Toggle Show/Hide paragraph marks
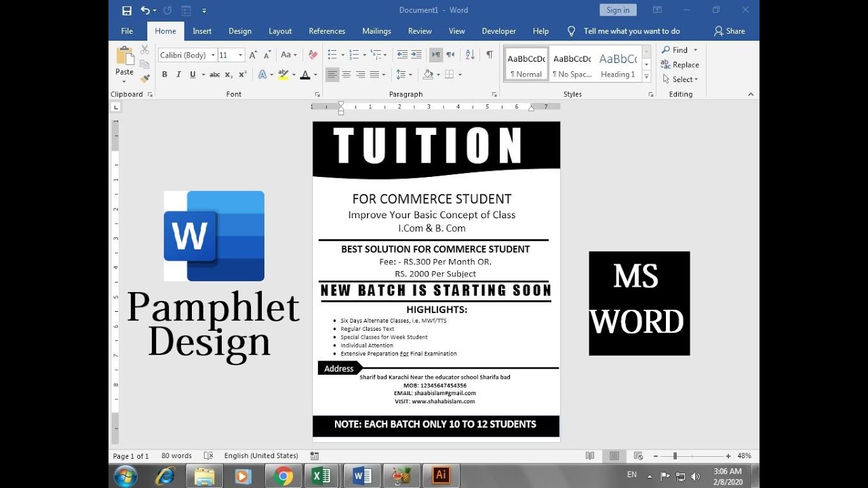Image resolution: width=868 pixels, height=488 pixels. [x=489, y=55]
